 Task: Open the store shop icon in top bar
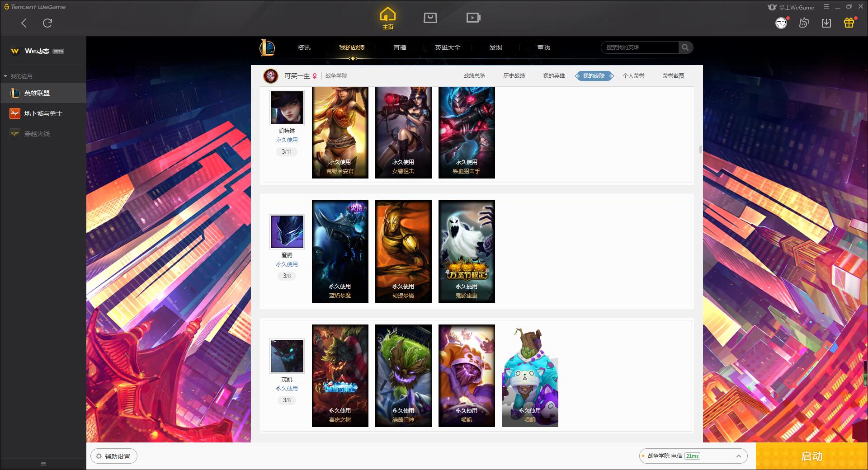tap(430, 18)
